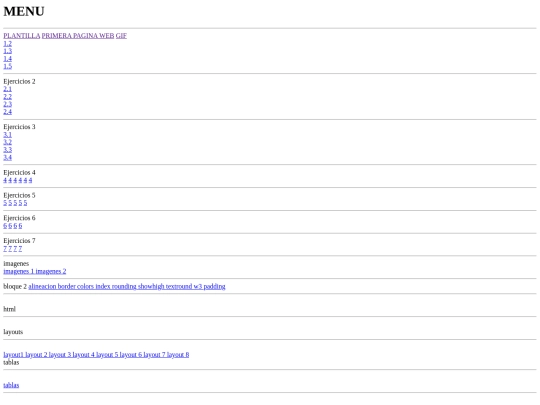Open the PLANTILLA link

(x=22, y=36)
